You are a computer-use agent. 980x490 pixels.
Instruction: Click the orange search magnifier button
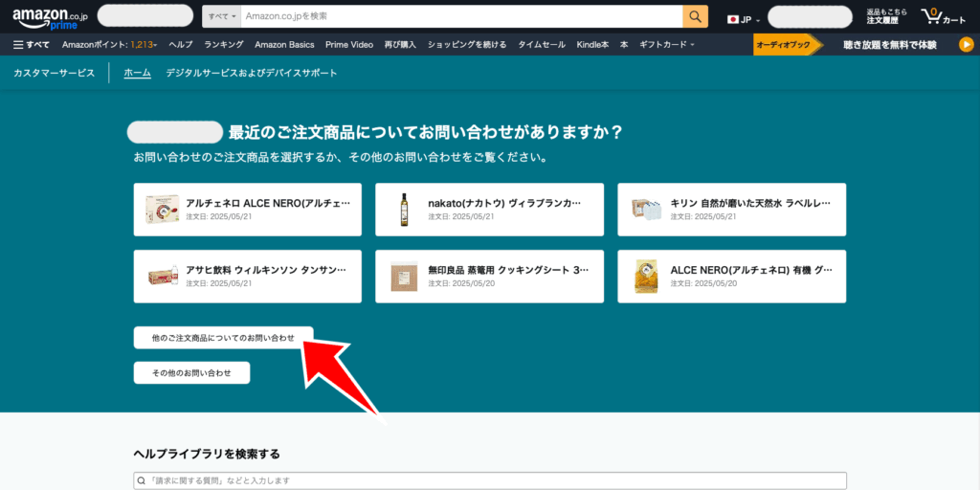[x=695, y=17]
